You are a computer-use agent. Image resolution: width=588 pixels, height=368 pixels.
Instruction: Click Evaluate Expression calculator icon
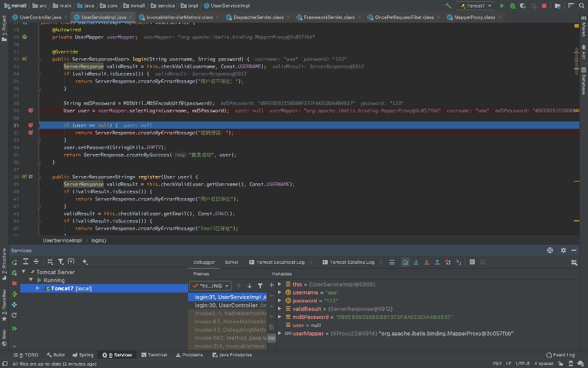click(x=472, y=262)
